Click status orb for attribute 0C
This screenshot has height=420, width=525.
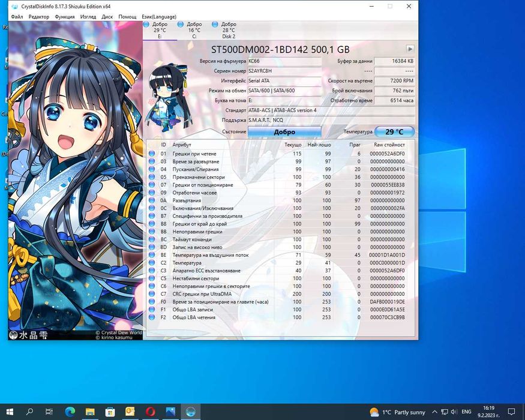click(152, 208)
